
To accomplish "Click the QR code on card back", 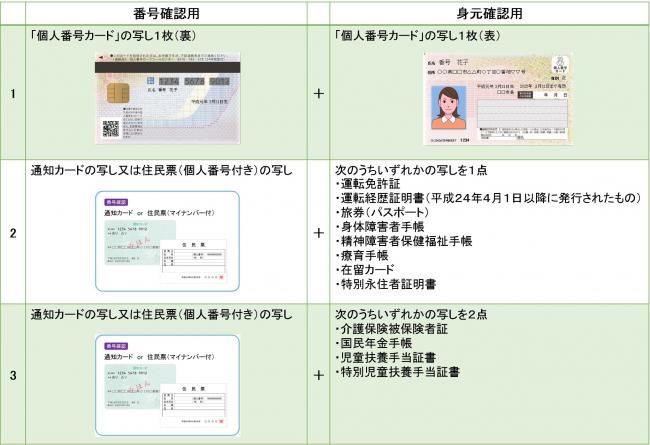I will 111,129.
